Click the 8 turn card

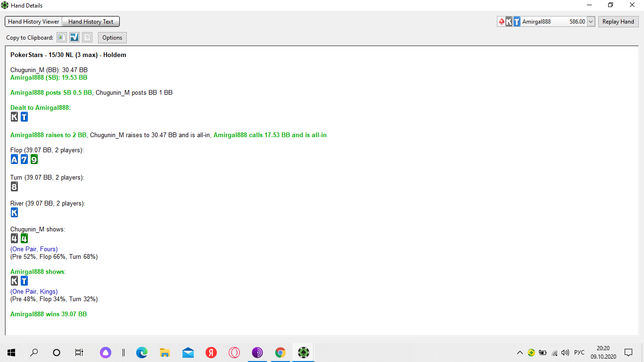[14, 187]
